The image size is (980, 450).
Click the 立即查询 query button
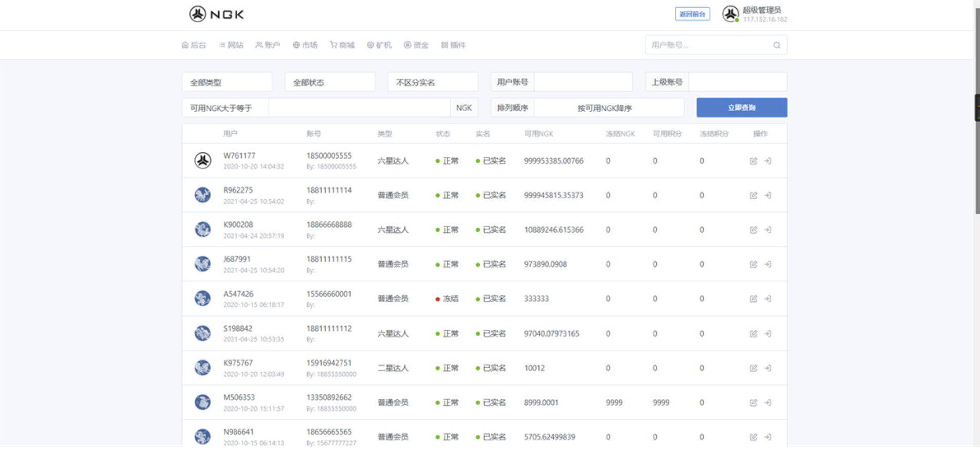point(741,108)
